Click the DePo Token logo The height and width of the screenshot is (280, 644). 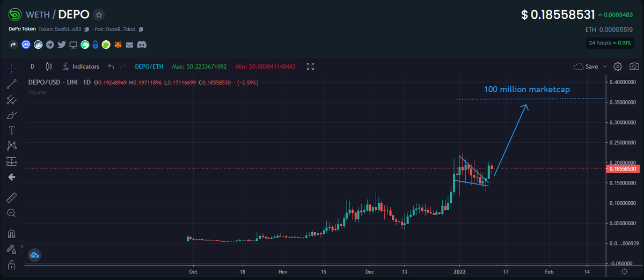pyautogui.click(x=14, y=15)
